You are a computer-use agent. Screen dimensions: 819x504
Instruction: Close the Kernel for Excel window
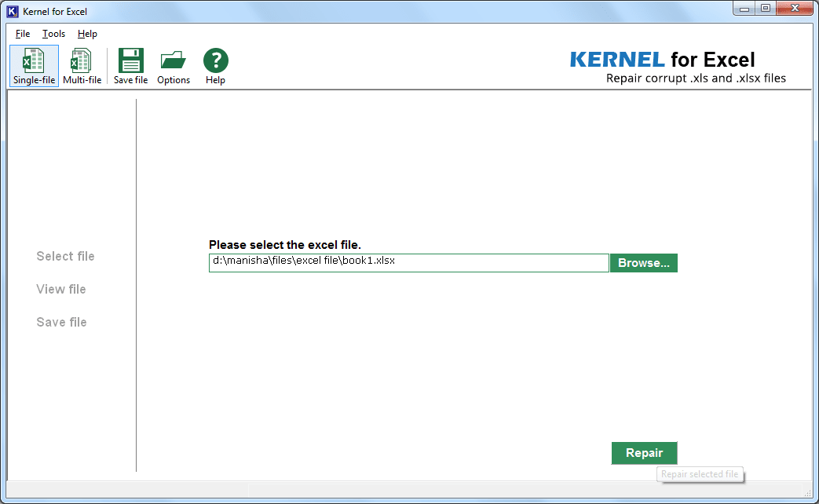coord(795,9)
